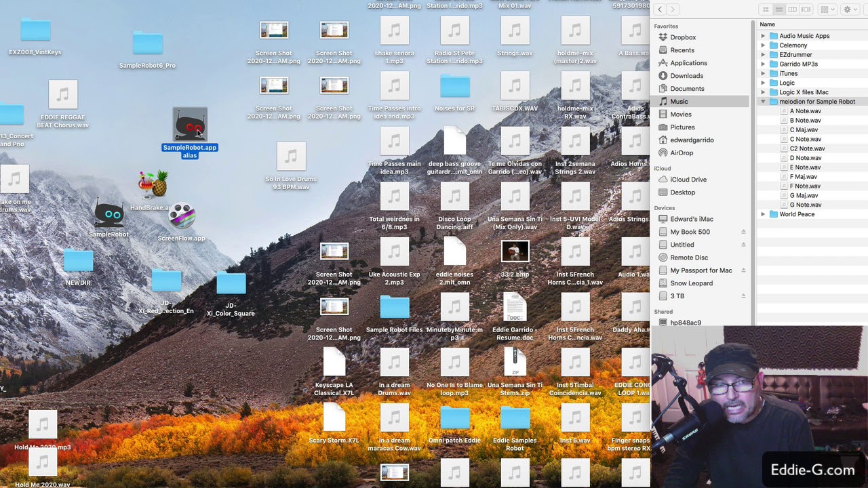Go back in Finder with back arrow
Screen dimensions: 868x488
(660, 9)
